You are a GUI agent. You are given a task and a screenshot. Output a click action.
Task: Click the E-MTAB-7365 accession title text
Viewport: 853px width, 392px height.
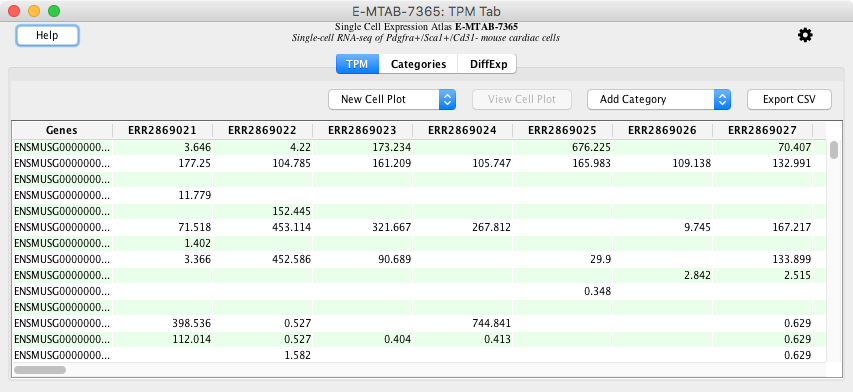click(486, 27)
